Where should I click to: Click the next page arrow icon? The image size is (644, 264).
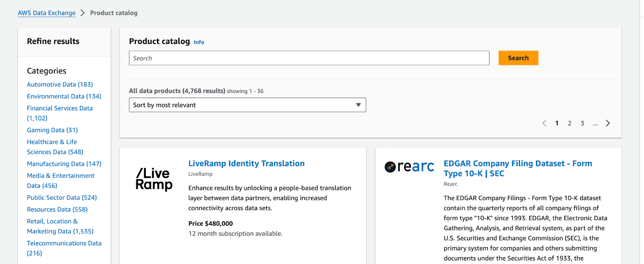tap(608, 123)
